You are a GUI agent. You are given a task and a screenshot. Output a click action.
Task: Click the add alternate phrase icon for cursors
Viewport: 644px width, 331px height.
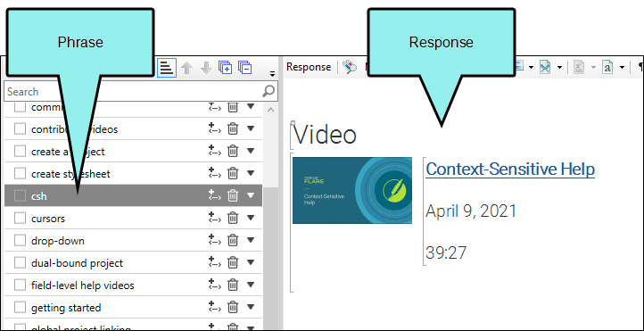coord(214,218)
